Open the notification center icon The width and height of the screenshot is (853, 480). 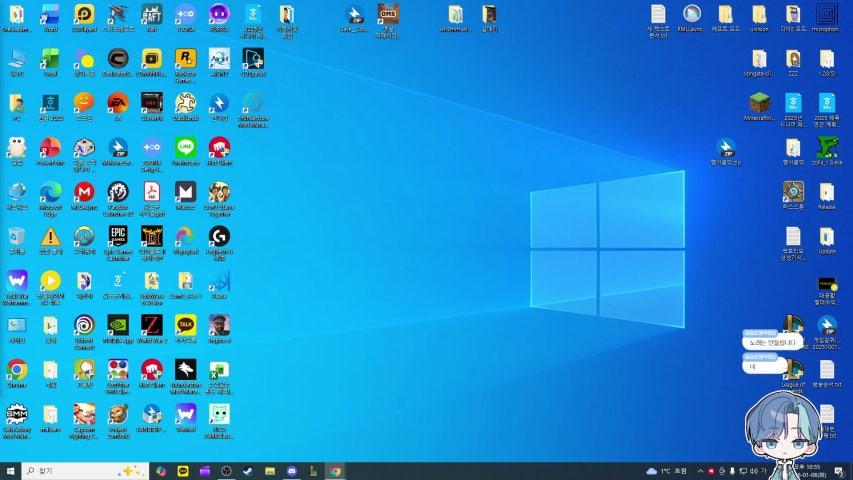click(x=841, y=470)
